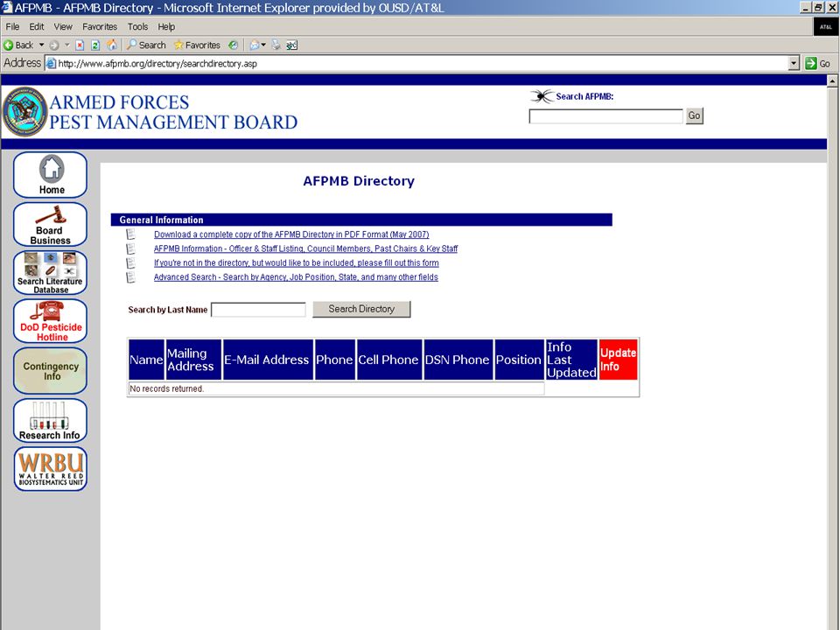Open the DoD Pesticide Hotline button
840x630 pixels.
pos(51,321)
